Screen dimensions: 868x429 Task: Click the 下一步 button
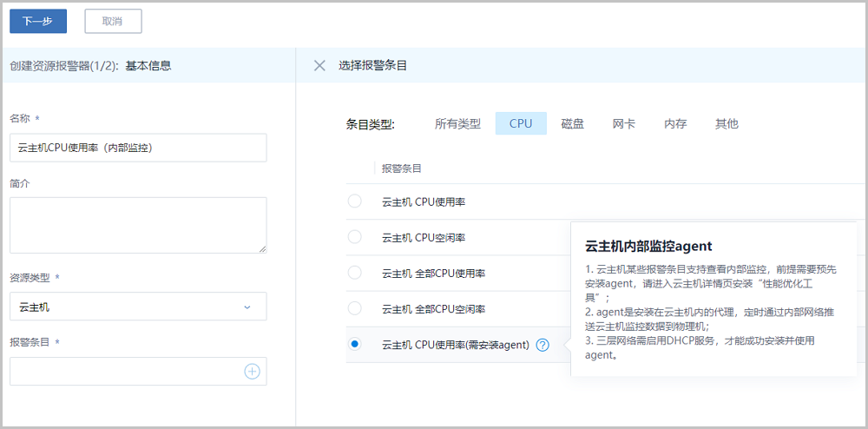(x=38, y=21)
